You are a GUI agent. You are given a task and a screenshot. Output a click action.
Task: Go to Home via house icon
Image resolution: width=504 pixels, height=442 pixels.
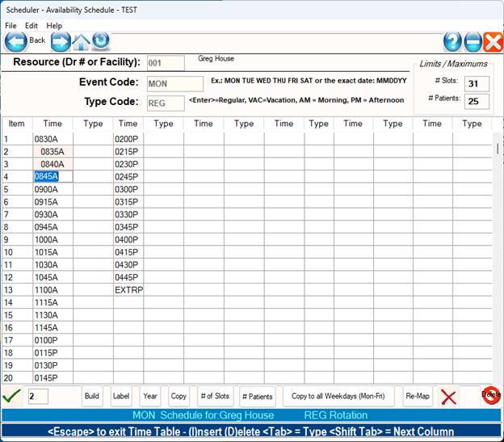coord(82,41)
